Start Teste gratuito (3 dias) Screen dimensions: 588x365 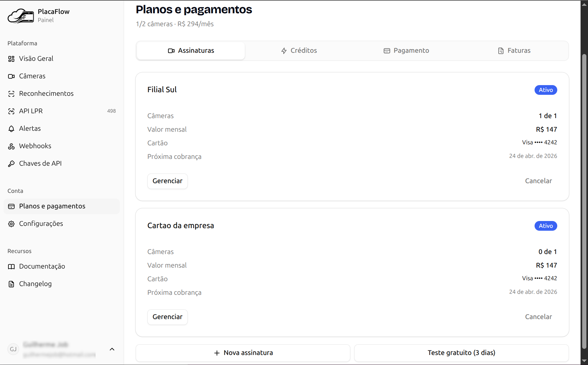[x=461, y=353]
